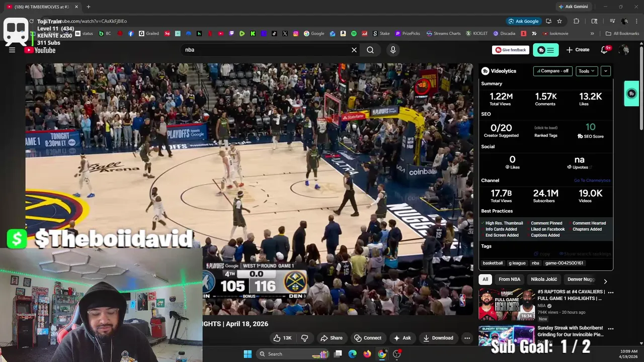Follow the Go To Channelytics link

(x=592, y=180)
